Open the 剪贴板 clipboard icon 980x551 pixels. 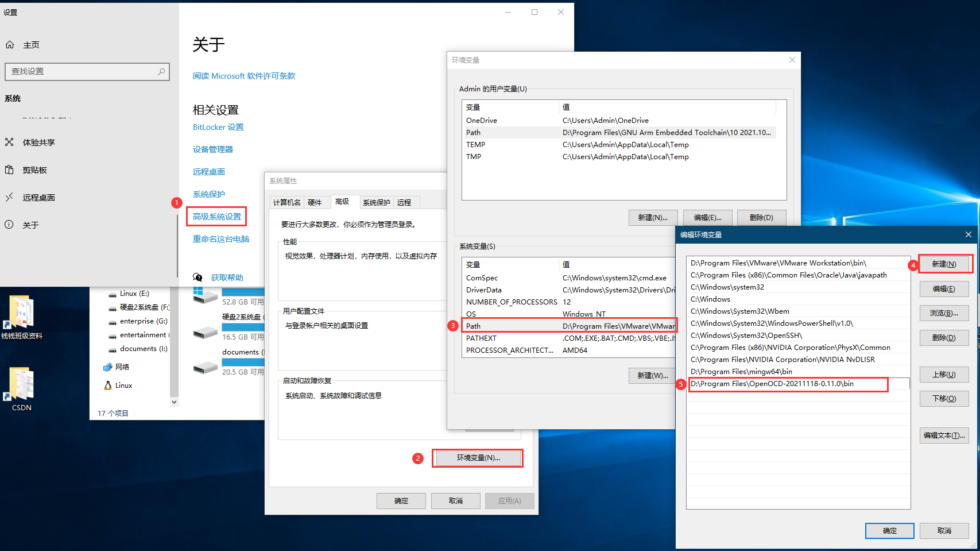point(9,169)
